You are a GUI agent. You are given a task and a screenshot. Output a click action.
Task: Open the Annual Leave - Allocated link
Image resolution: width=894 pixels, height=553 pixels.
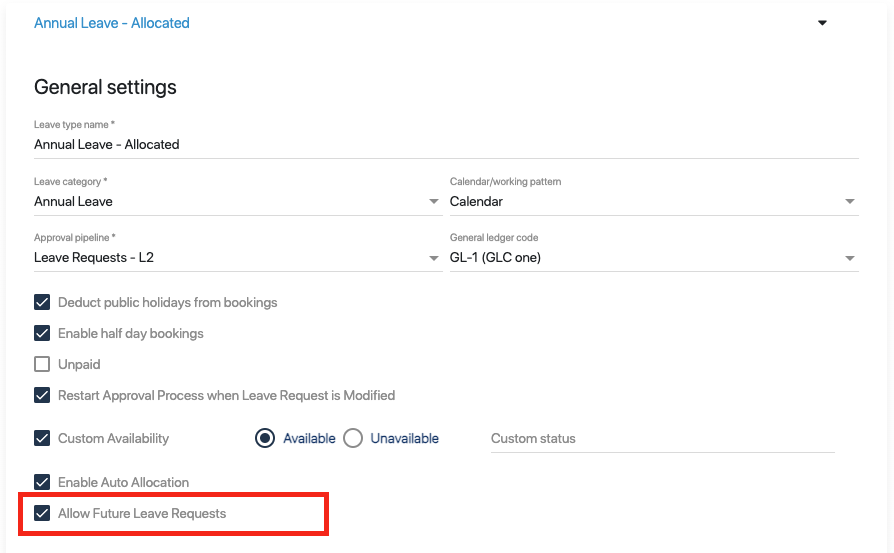click(112, 23)
